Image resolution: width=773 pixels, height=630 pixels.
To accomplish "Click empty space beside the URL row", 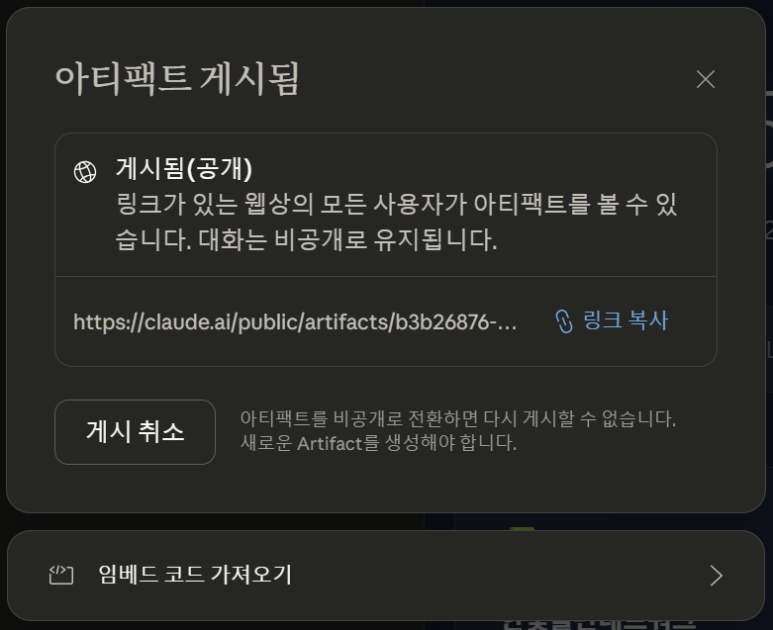I will point(692,321).
